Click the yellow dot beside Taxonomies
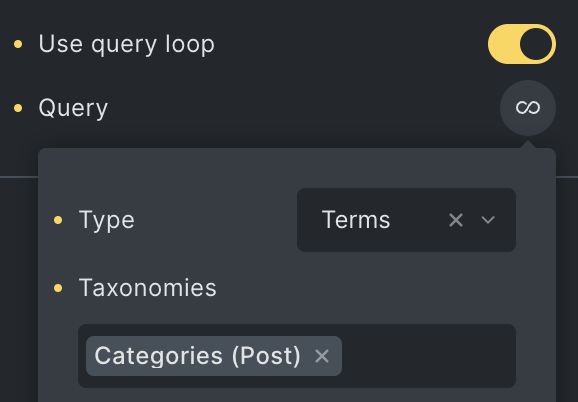The width and height of the screenshot is (578, 402). coord(58,288)
